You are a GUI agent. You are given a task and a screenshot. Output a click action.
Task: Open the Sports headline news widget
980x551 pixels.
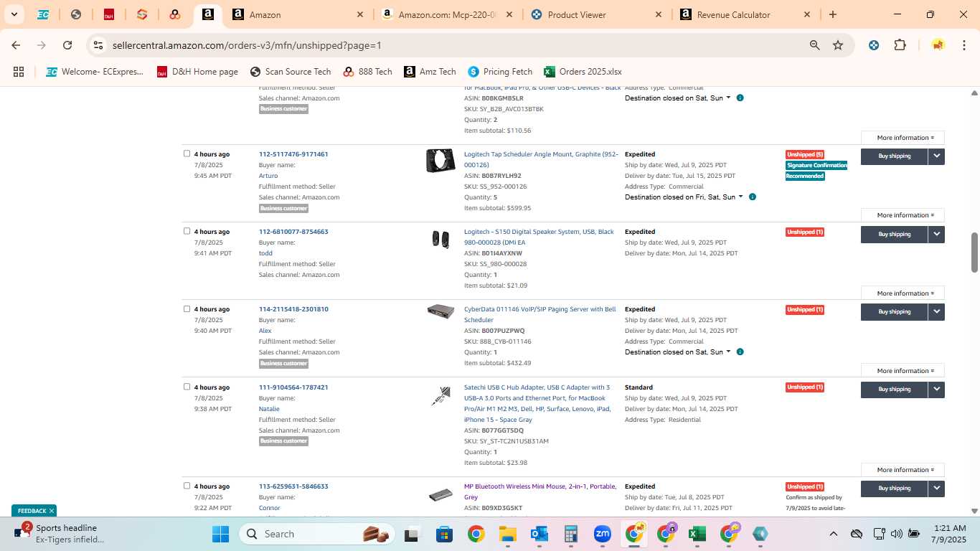click(61, 533)
